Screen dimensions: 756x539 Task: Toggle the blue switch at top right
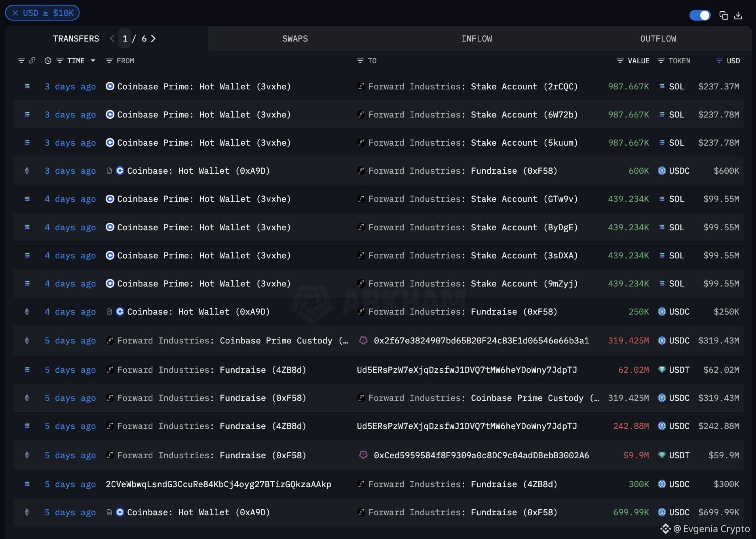tap(700, 15)
